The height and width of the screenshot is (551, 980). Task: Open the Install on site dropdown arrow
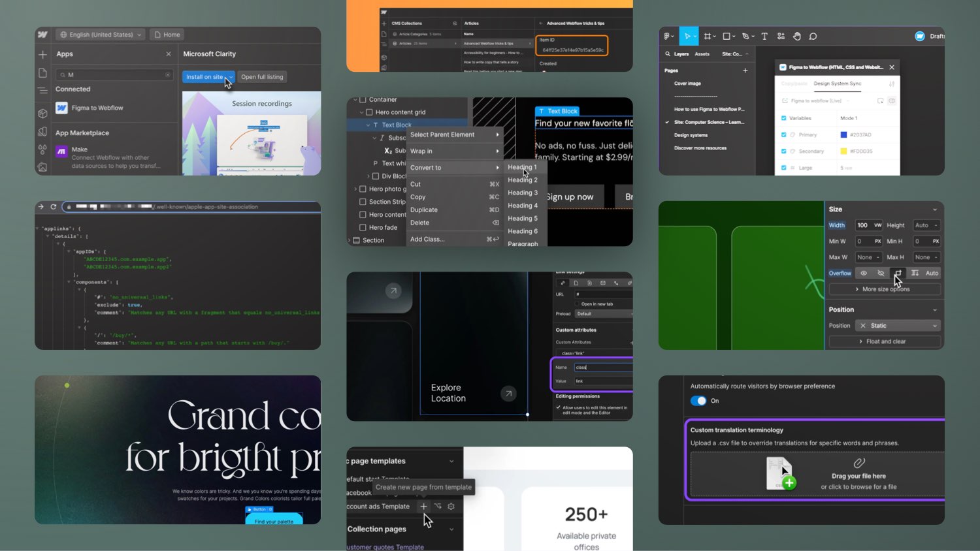coord(230,77)
